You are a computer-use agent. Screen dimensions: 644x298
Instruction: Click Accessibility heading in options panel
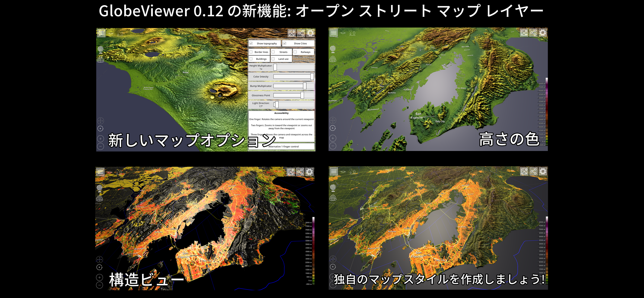pyautogui.click(x=281, y=113)
